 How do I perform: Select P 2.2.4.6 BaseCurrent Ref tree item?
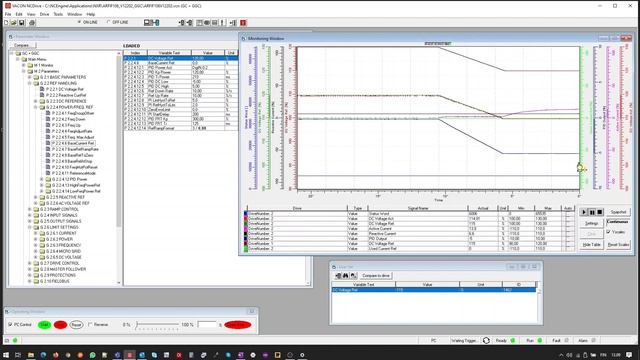(x=73, y=143)
